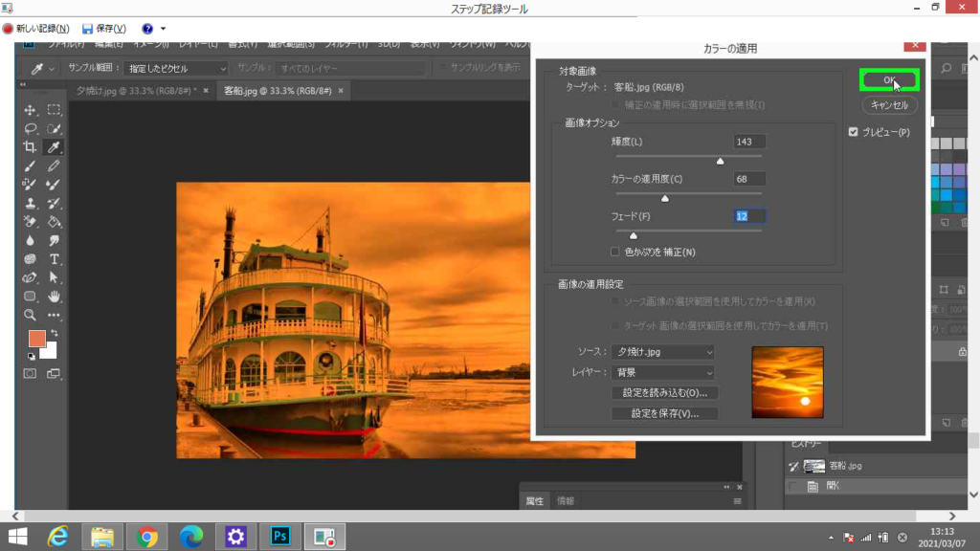Click the フェード(F) value field
The width and height of the screenshot is (980, 551).
pyautogui.click(x=748, y=216)
